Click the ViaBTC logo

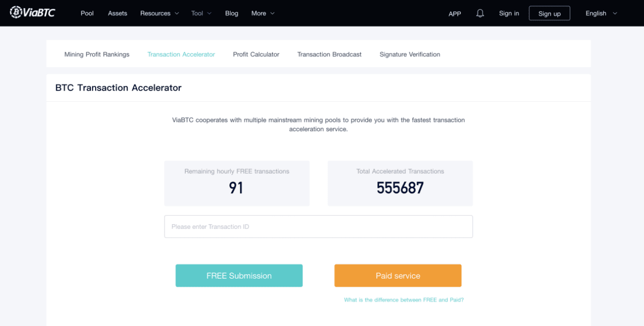(x=33, y=12)
